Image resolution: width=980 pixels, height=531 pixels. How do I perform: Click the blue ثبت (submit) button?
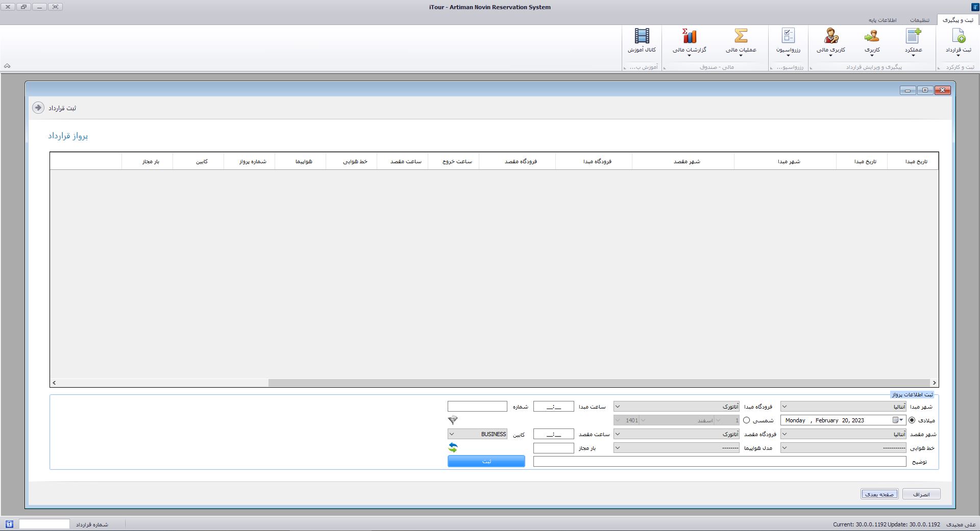click(x=486, y=461)
